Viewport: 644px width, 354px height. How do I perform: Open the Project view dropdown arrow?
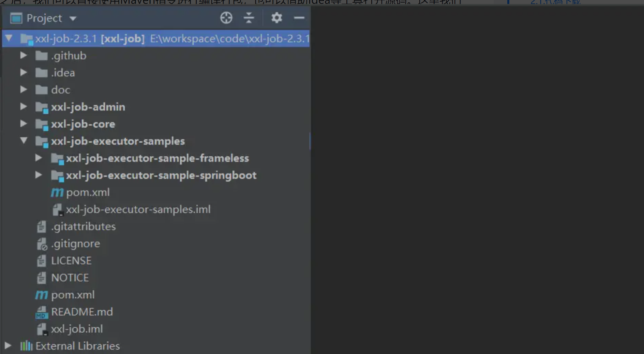[x=73, y=18]
